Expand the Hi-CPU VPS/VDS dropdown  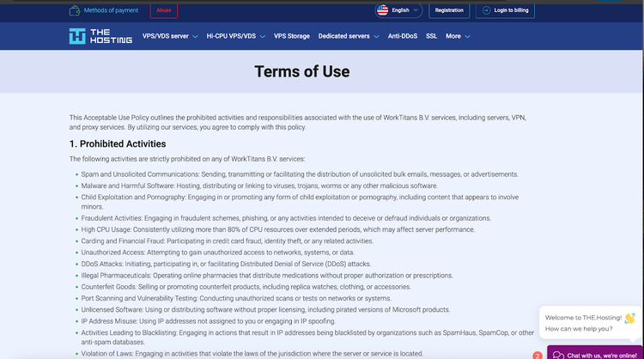(235, 36)
